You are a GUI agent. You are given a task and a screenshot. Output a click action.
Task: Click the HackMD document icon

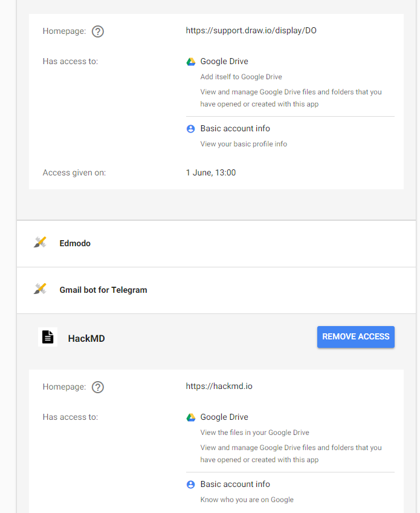48,337
